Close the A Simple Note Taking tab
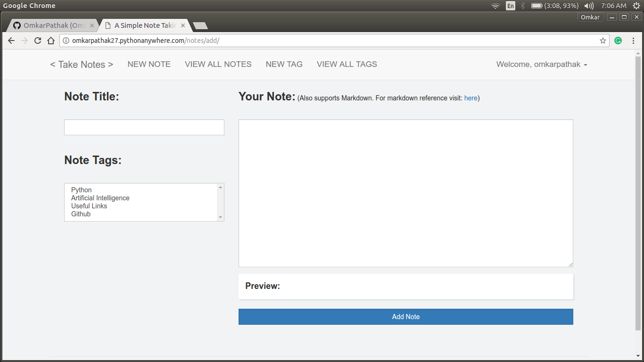This screenshot has height=362, width=644. (183, 25)
